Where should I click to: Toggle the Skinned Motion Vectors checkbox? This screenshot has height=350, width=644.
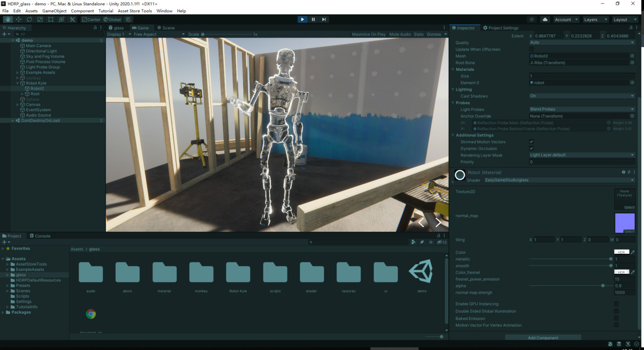tap(531, 142)
